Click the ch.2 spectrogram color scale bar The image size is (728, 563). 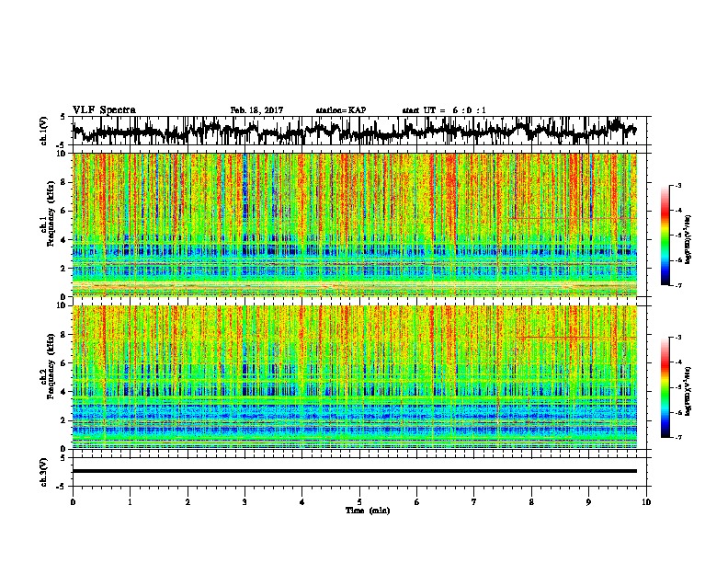point(665,387)
